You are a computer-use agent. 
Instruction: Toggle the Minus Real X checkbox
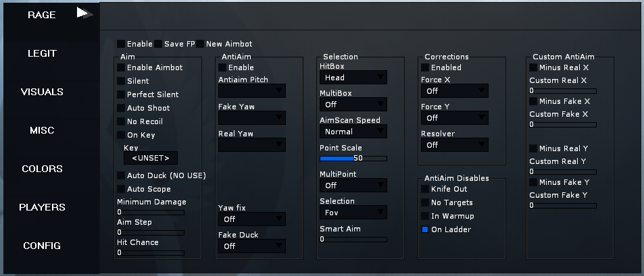[533, 67]
